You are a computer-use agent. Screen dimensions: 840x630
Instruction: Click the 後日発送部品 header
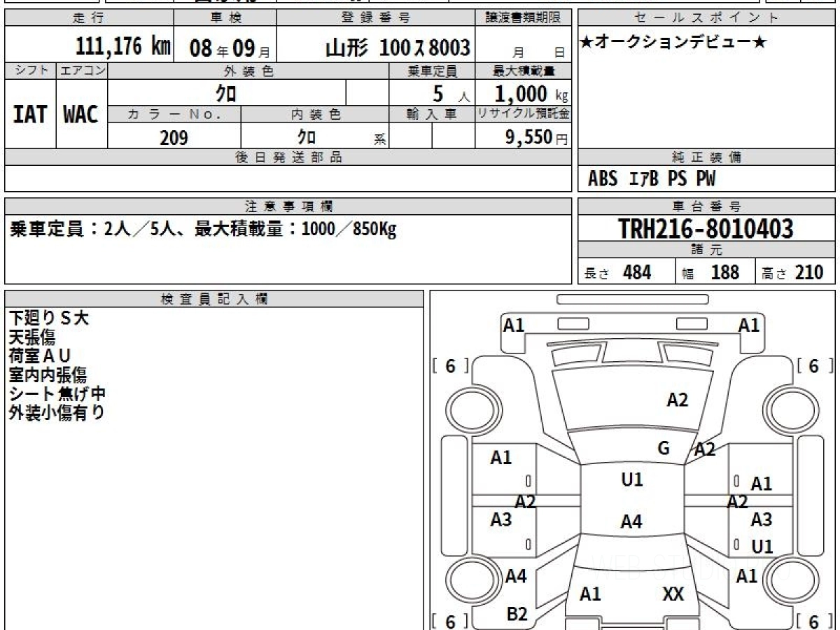tap(288, 157)
